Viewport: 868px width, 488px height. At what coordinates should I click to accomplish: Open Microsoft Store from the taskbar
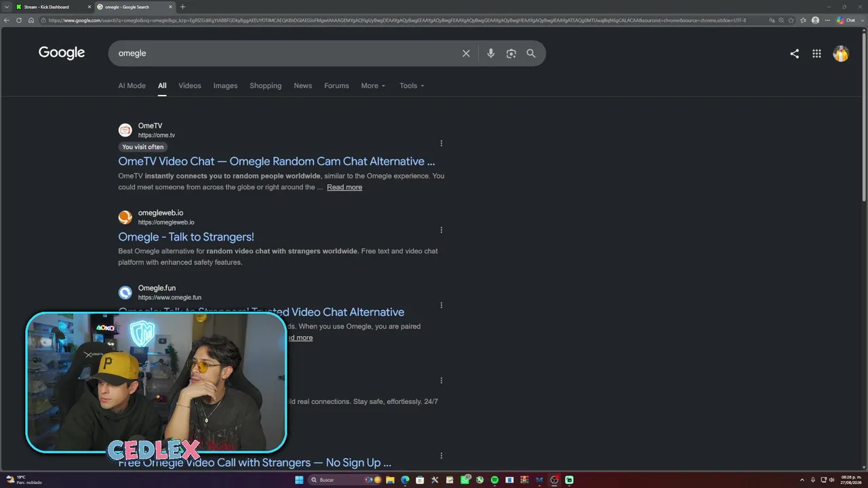tap(420, 480)
